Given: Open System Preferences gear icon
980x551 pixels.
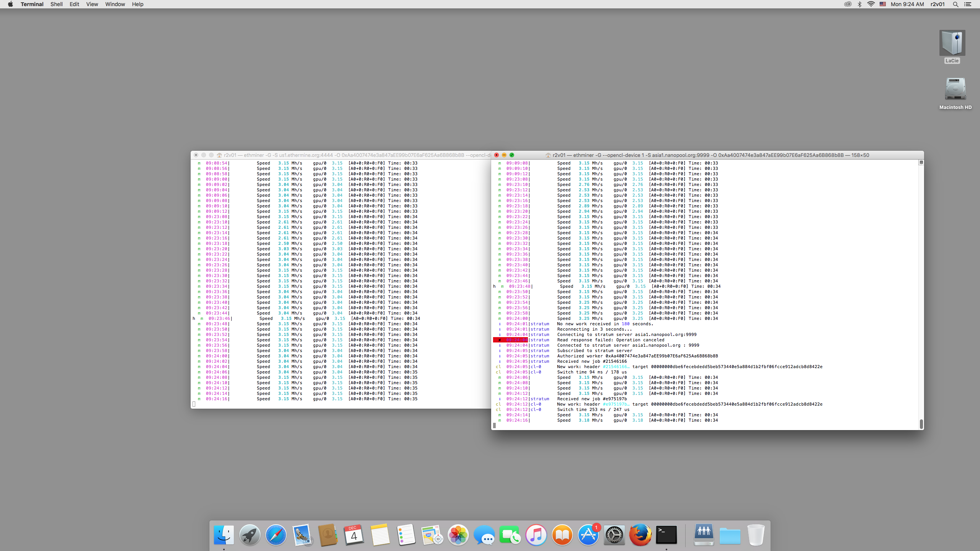Looking at the screenshot, I should pos(614,535).
